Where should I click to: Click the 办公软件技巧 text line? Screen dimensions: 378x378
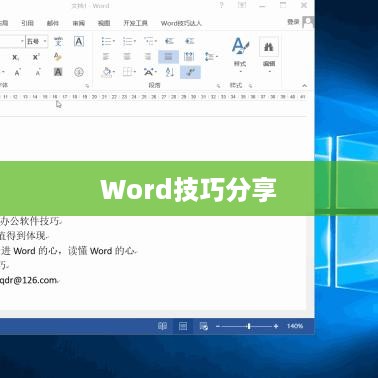pyautogui.click(x=30, y=221)
